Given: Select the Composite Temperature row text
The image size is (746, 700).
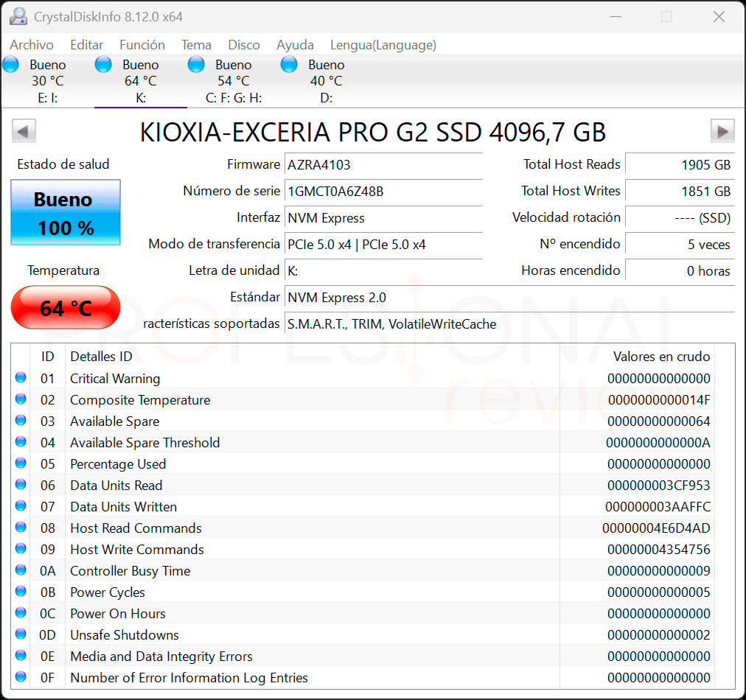Looking at the screenshot, I should tap(140, 400).
